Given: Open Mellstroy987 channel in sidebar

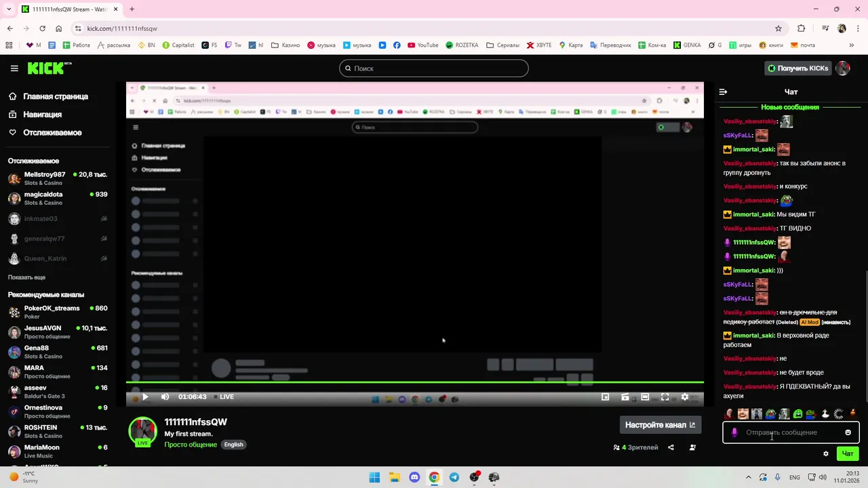Looking at the screenshot, I should (57, 179).
